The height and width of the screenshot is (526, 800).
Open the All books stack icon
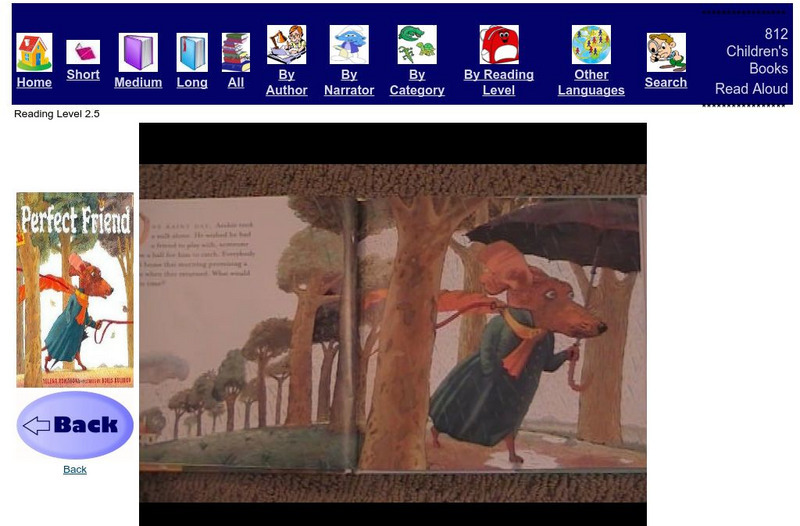pos(236,53)
